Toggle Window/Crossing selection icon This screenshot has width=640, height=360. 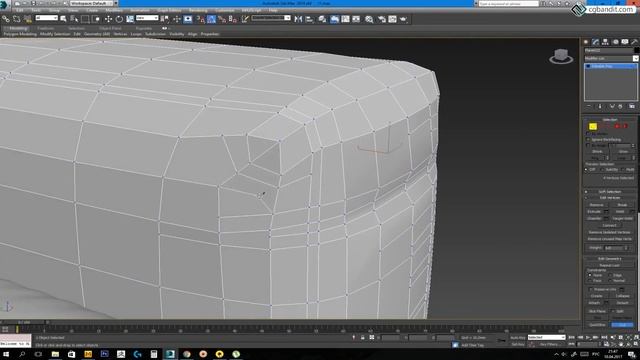(x=96, y=19)
